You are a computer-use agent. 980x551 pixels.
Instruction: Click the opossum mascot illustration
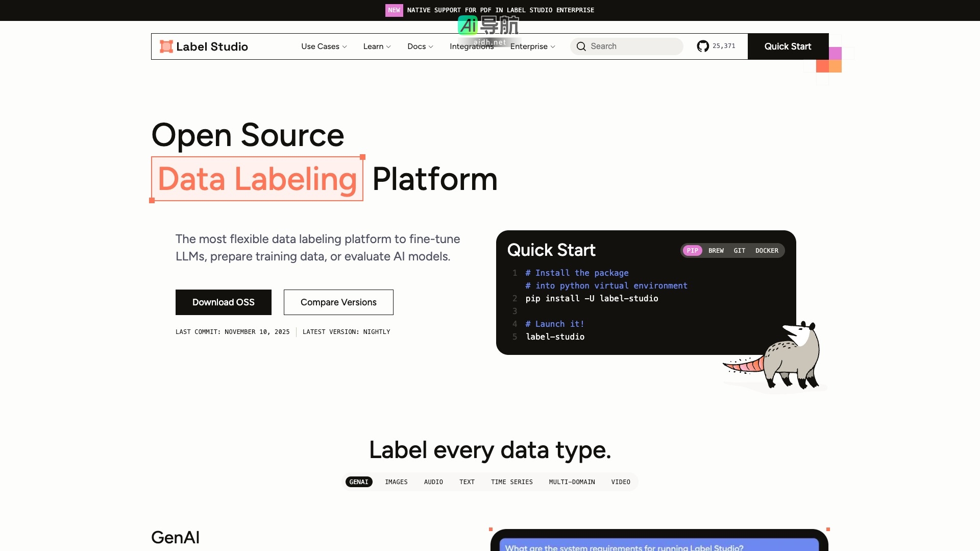[x=781, y=357]
